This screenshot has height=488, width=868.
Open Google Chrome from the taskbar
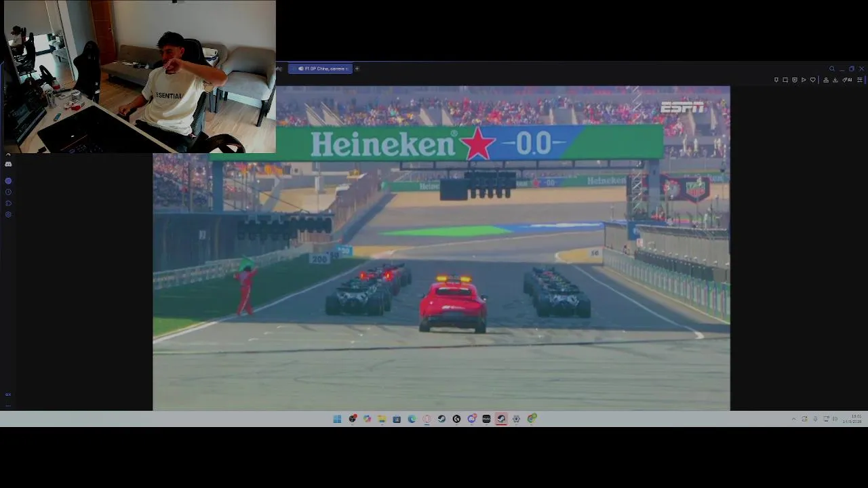(532, 419)
